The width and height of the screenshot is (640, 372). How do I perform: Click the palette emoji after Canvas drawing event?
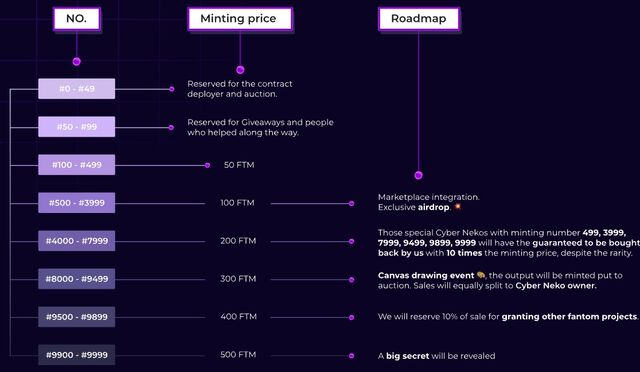(x=481, y=275)
